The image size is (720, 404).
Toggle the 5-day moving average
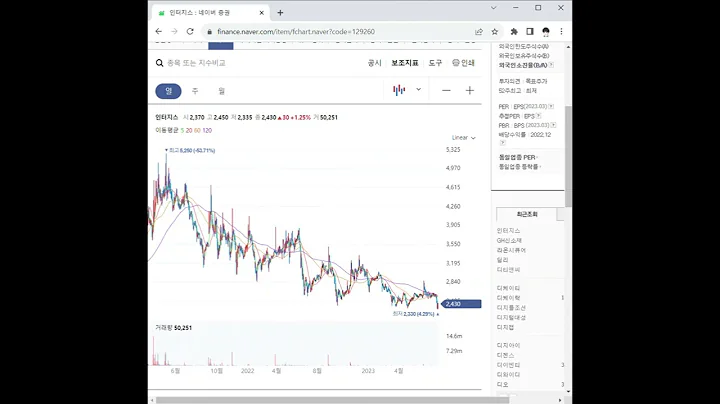pyautogui.click(x=182, y=130)
